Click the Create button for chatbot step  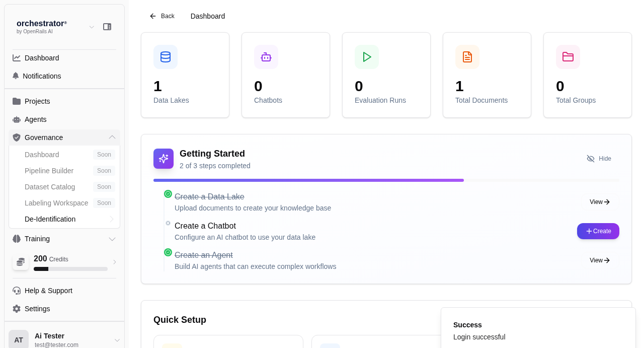click(598, 231)
